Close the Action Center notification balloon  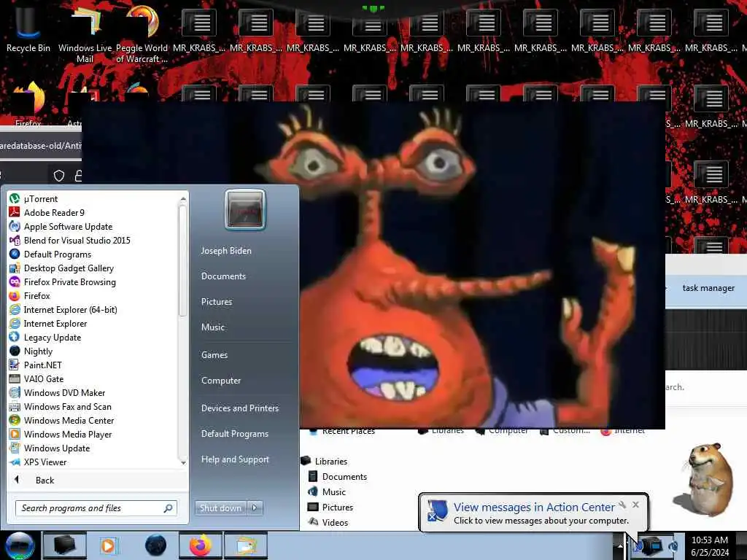point(635,505)
